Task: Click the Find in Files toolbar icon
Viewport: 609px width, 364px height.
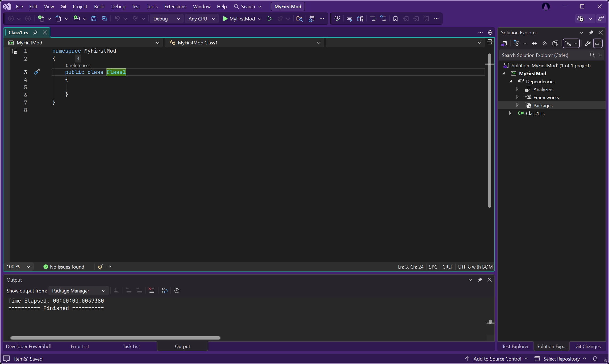Action: click(299, 19)
